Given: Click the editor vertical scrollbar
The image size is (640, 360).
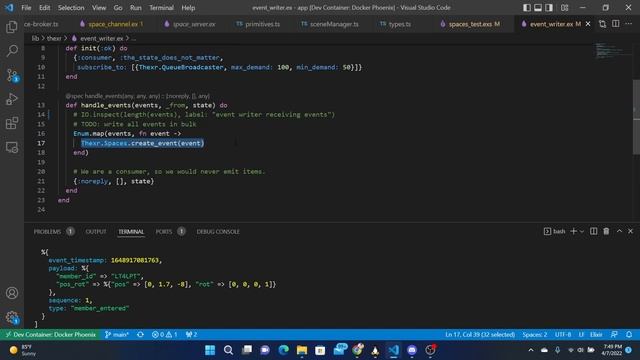Looking at the screenshot, I should 636,117.
